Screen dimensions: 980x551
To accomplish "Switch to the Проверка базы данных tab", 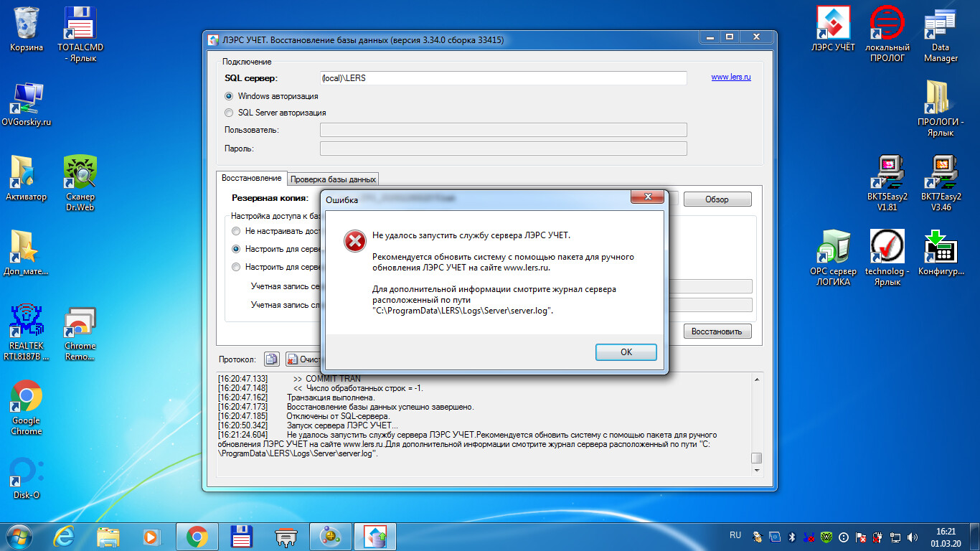I will tap(333, 179).
